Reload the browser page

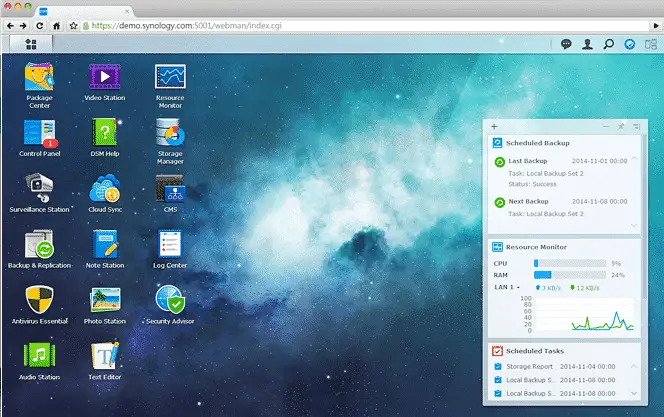click(39, 26)
